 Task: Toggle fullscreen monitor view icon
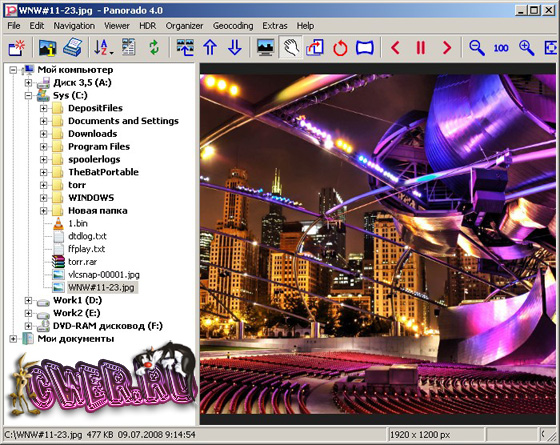[x=265, y=47]
